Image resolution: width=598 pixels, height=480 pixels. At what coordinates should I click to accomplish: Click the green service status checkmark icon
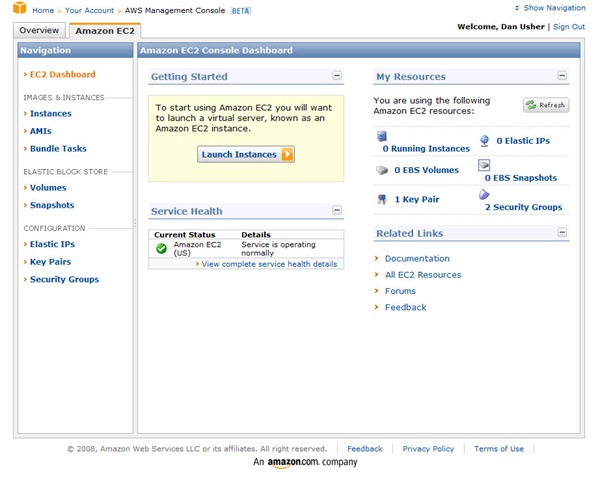(x=161, y=249)
